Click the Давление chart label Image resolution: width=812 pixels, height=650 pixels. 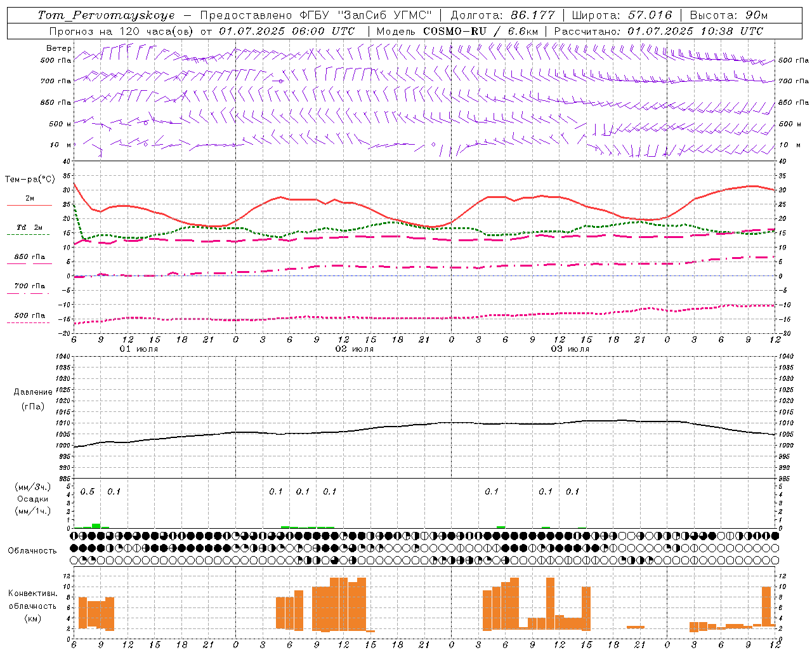(x=32, y=392)
